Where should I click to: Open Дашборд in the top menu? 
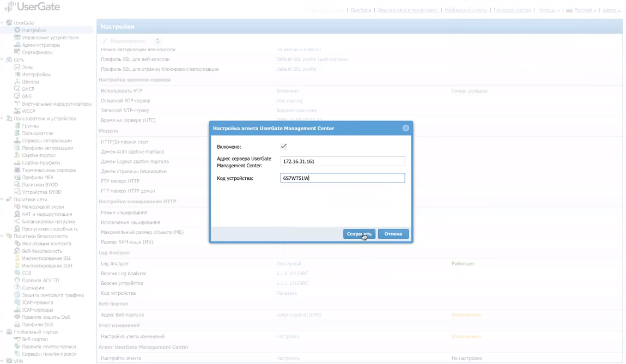click(x=361, y=10)
